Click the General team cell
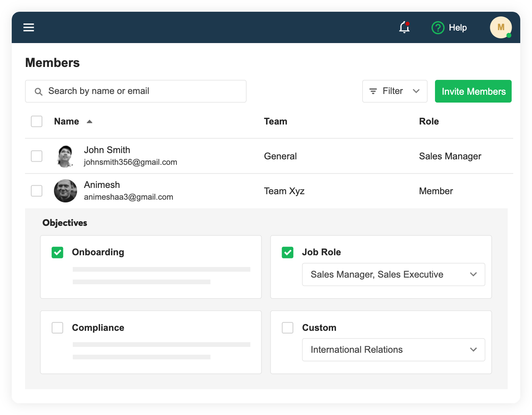532x415 pixels. click(x=280, y=156)
